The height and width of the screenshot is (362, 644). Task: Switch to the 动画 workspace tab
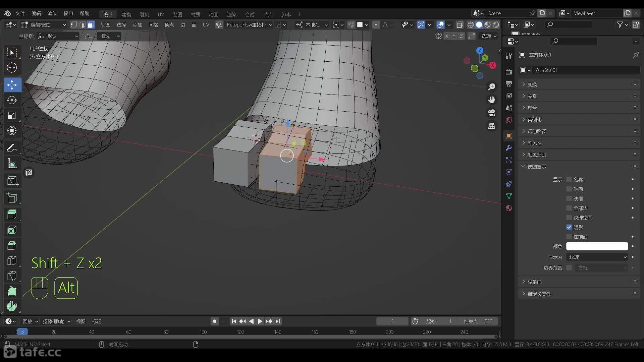click(213, 14)
